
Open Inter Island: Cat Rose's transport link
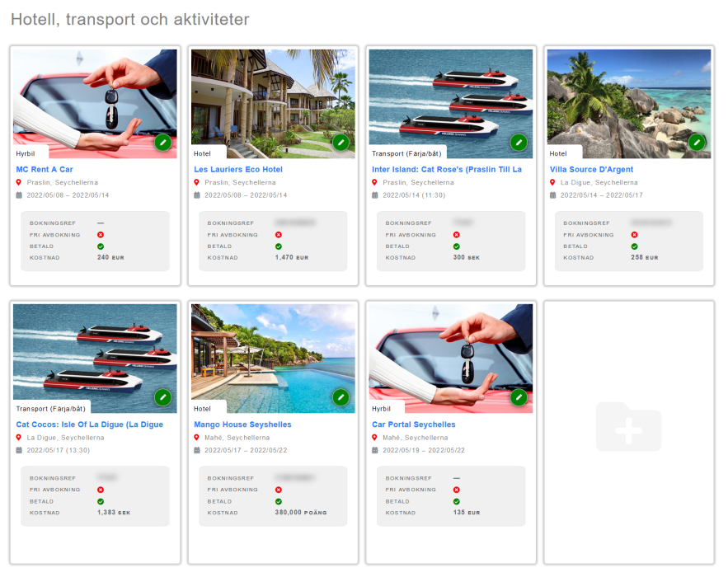(x=446, y=170)
